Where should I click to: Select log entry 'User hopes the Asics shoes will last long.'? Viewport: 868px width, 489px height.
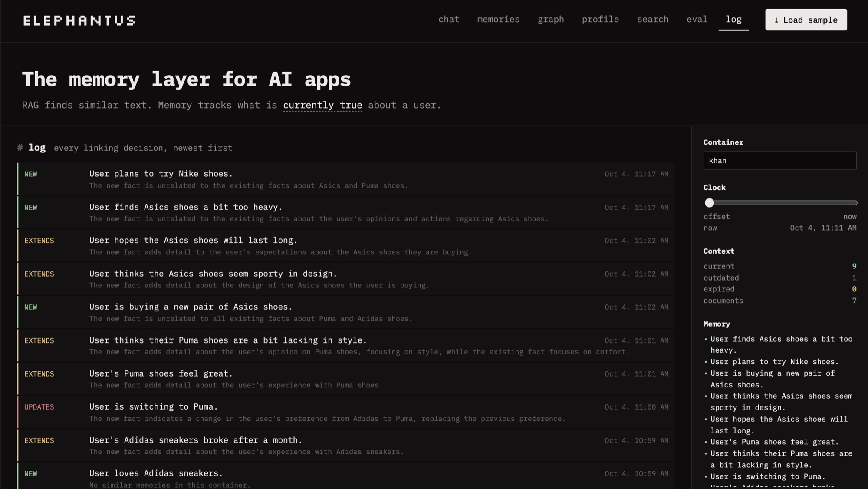(346, 246)
